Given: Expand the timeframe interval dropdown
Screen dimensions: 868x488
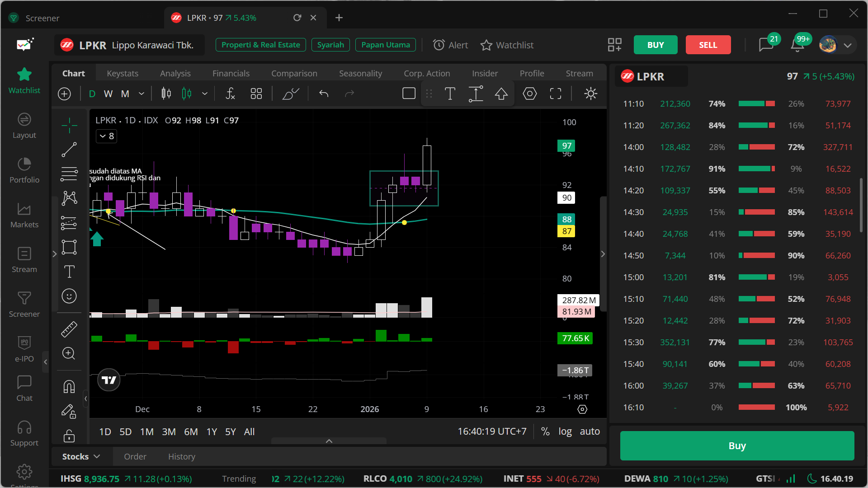Looking at the screenshot, I should pyautogui.click(x=142, y=94).
